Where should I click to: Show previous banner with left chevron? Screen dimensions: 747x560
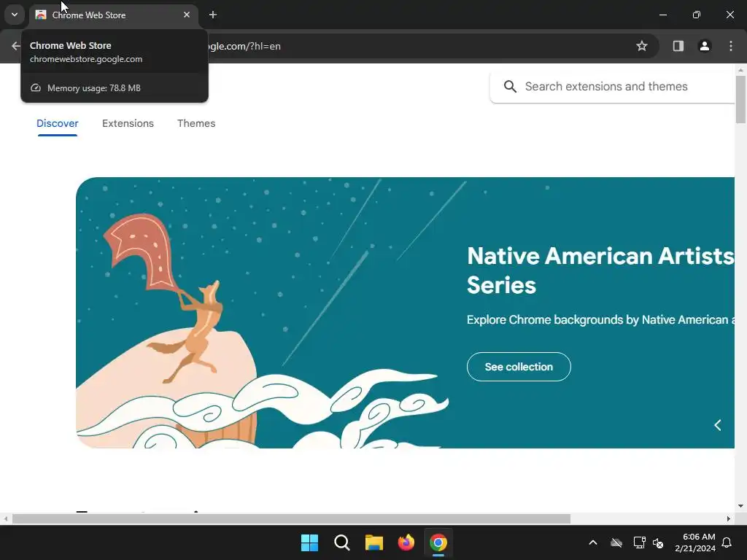tap(718, 425)
